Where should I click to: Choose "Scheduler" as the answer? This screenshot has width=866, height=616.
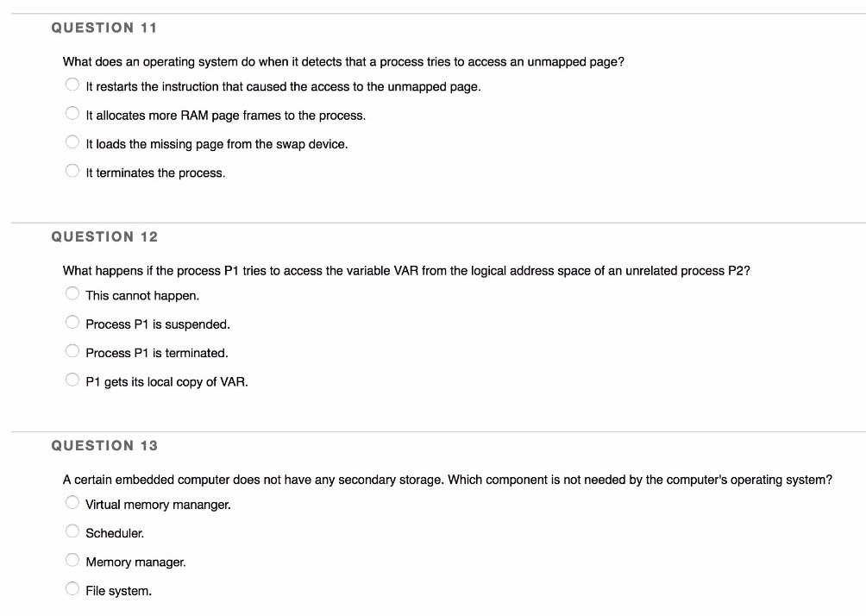72,530
